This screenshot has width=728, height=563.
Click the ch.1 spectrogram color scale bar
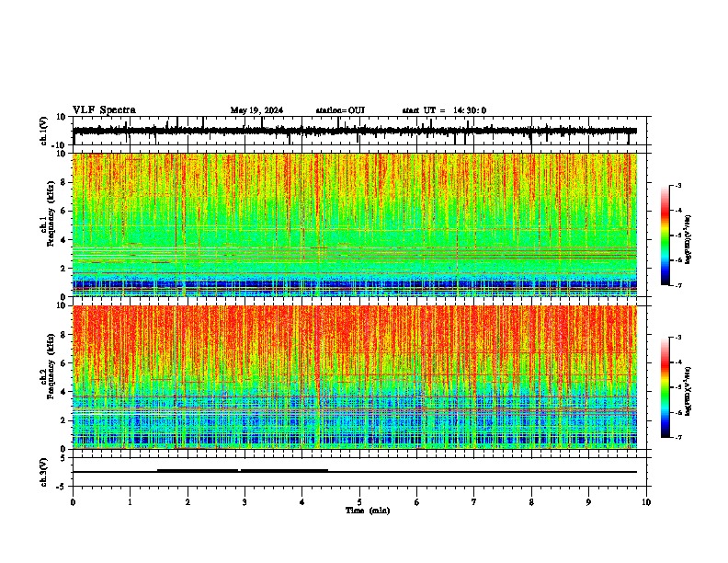(x=665, y=236)
